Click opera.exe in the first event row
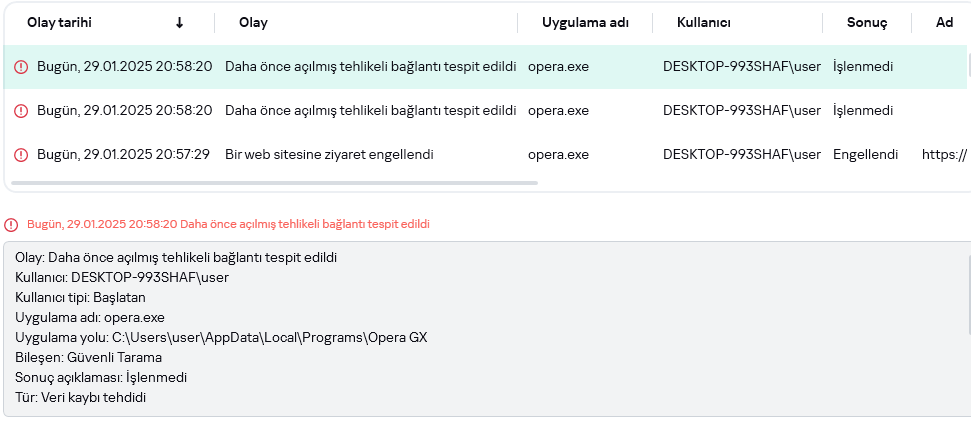Screen dimensions: 971x424 tap(558, 67)
